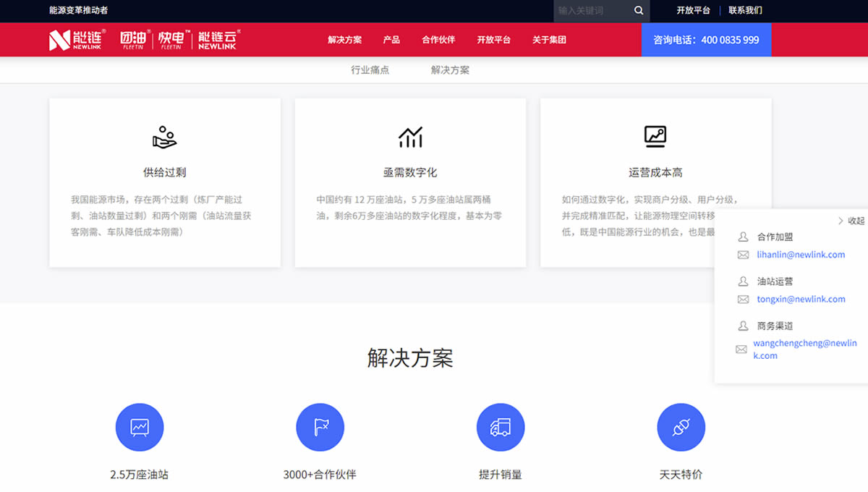Screen dimensions: 868x492
Task: Click the NewLink logo
Action: 77,40
